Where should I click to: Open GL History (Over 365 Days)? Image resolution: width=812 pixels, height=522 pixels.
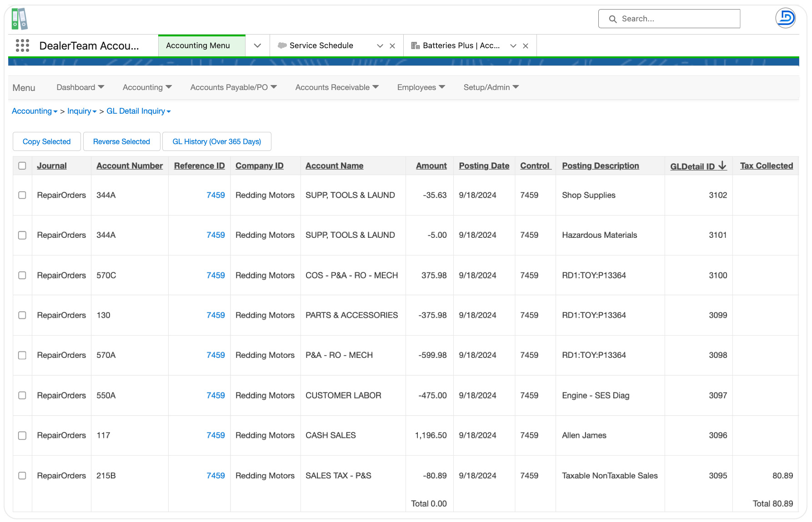pyautogui.click(x=217, y=141)
